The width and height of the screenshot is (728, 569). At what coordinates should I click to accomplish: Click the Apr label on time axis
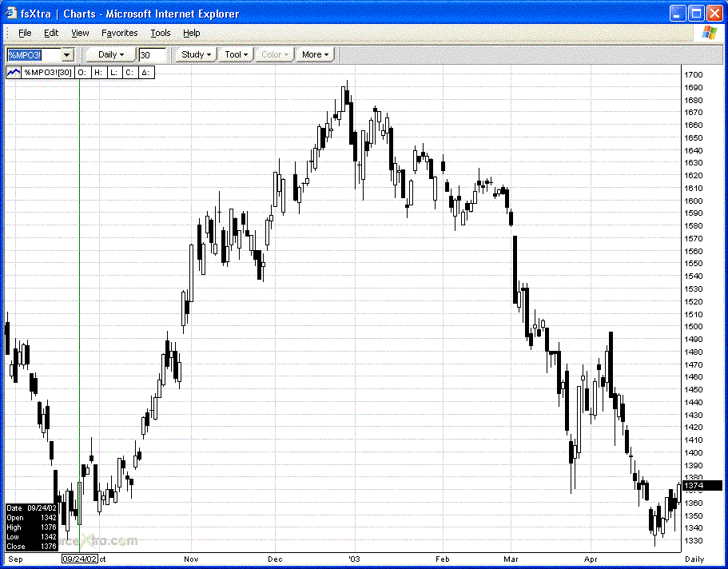click(591, 559)
